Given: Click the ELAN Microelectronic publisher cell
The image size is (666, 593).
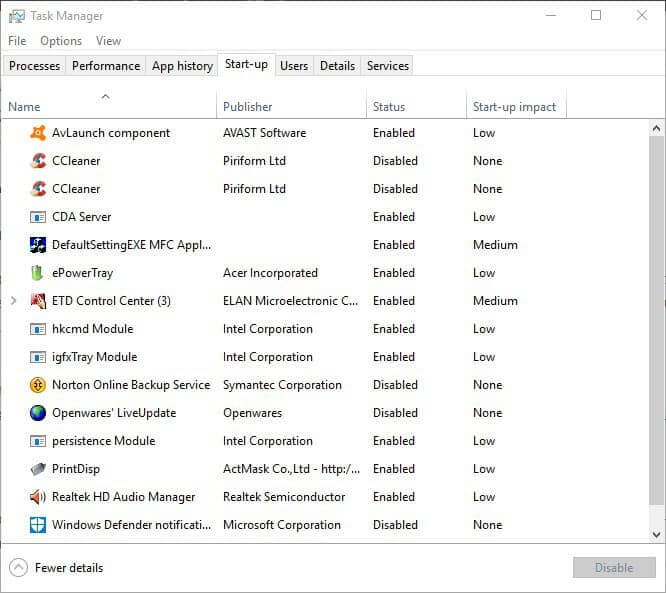Looking at the screenshot, I should pos(291,301).
